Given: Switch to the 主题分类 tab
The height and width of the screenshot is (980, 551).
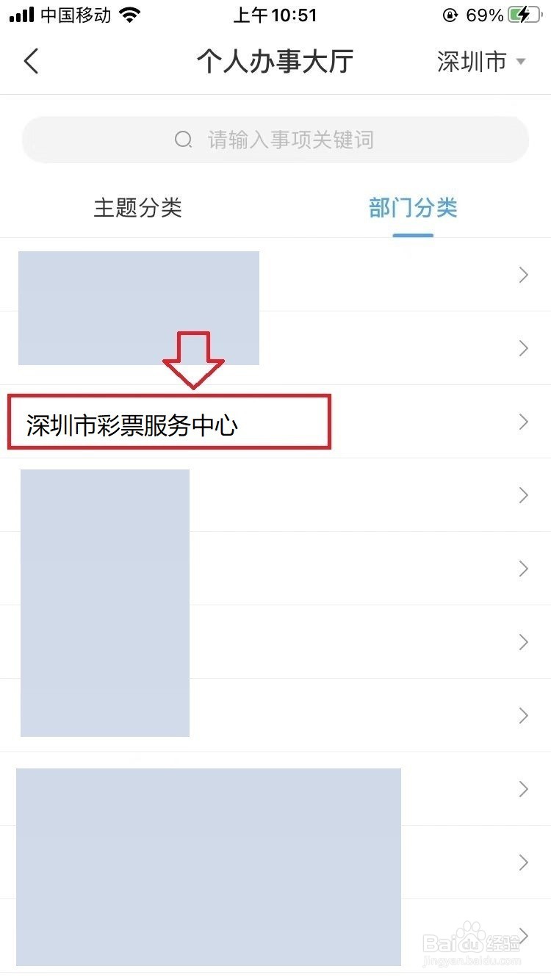Looking at the screenshot, I should tap(137, 207).
